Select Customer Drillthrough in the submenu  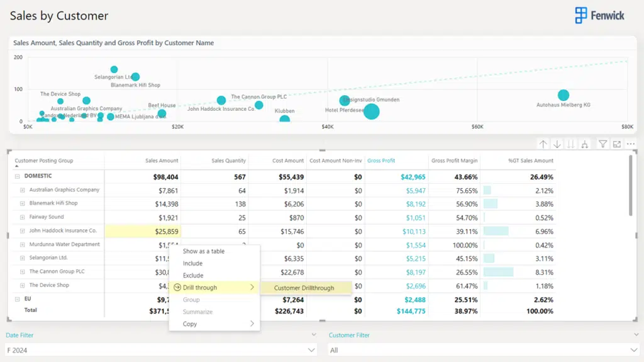(304, 288)
